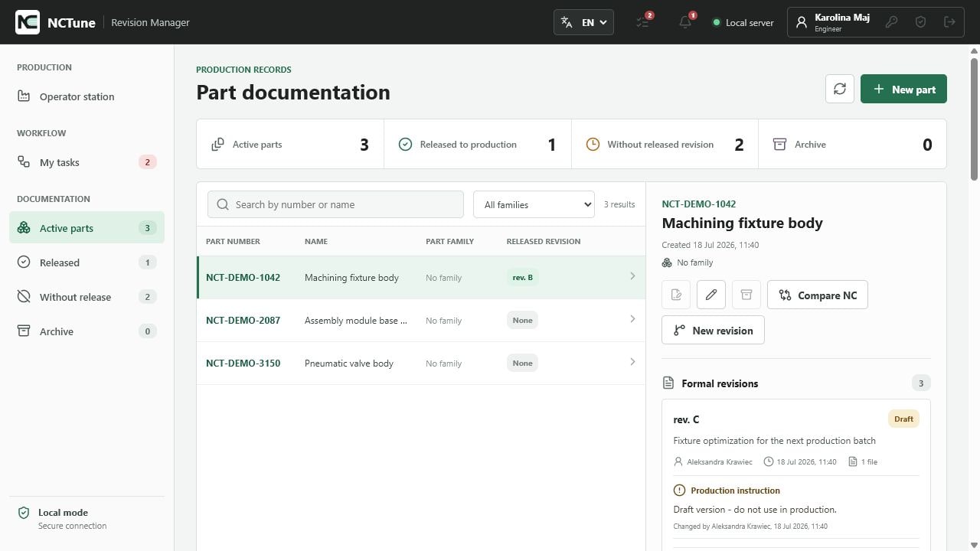Click the rev. B badge
This screenshot has width=980, height=551.
pyautogui.click(x=522, y=277)
